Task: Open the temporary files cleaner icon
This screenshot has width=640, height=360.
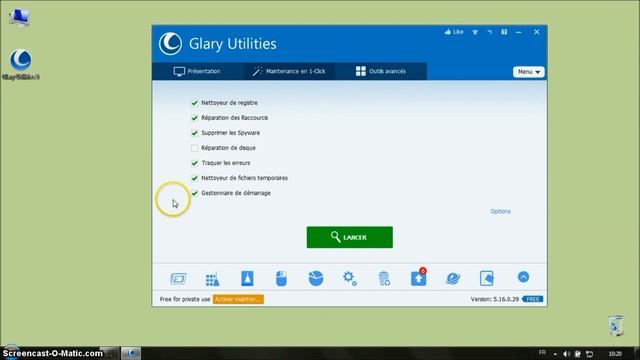Action: coord(247,278)
